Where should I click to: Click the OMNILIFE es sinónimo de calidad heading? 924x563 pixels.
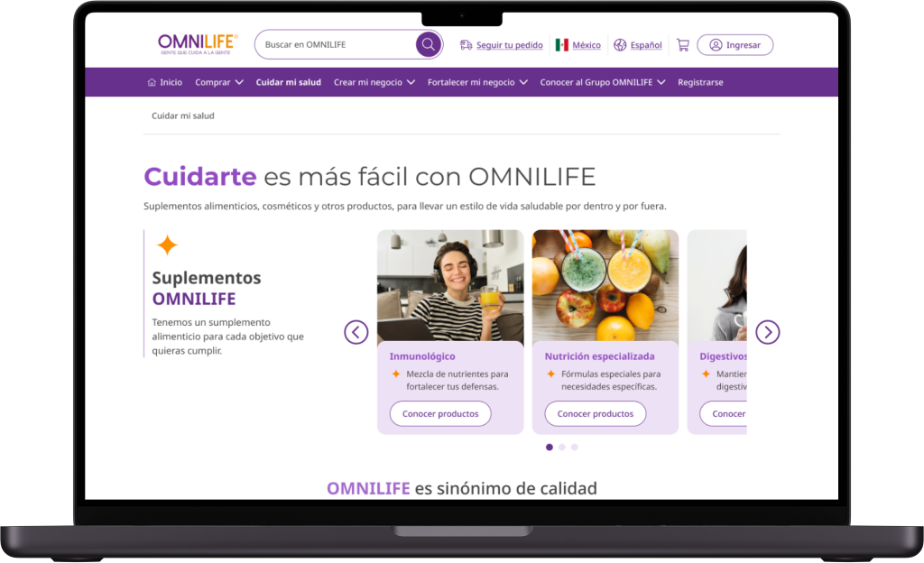pos(461,489)
